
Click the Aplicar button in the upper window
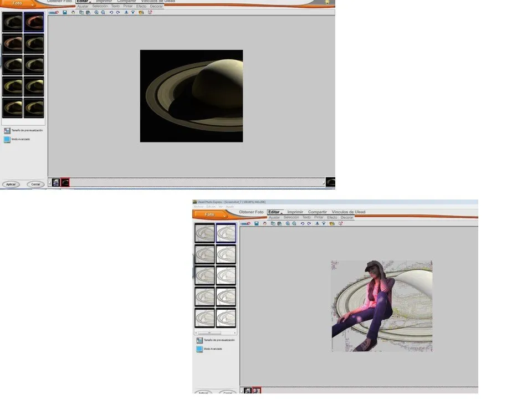point(11,184)
